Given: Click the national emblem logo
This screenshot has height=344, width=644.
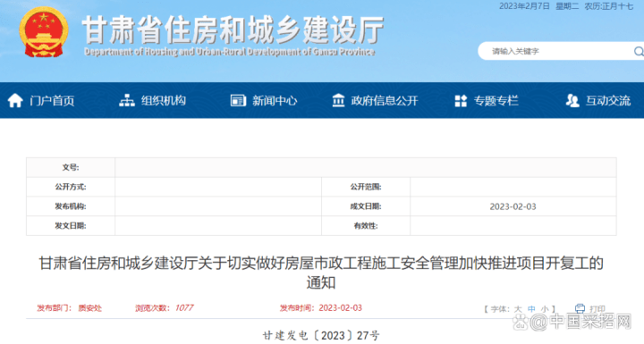Looking at the screenshot, I should [44, 32].
